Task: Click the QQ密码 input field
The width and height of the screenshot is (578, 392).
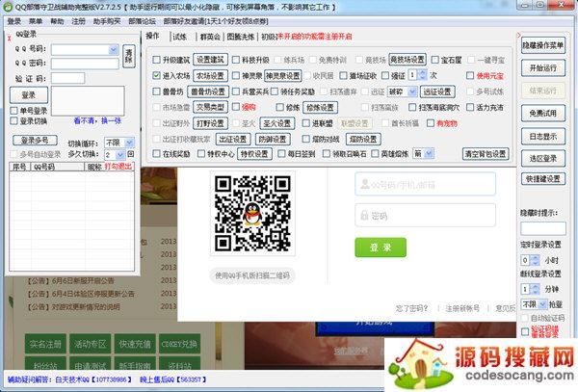Action: [85, 64]
